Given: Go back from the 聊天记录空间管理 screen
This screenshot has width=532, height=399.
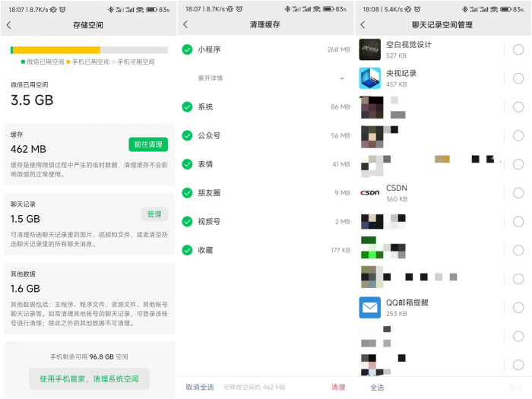Looking at the screenshot, I should pyautogui.click(x=363, y=24).
